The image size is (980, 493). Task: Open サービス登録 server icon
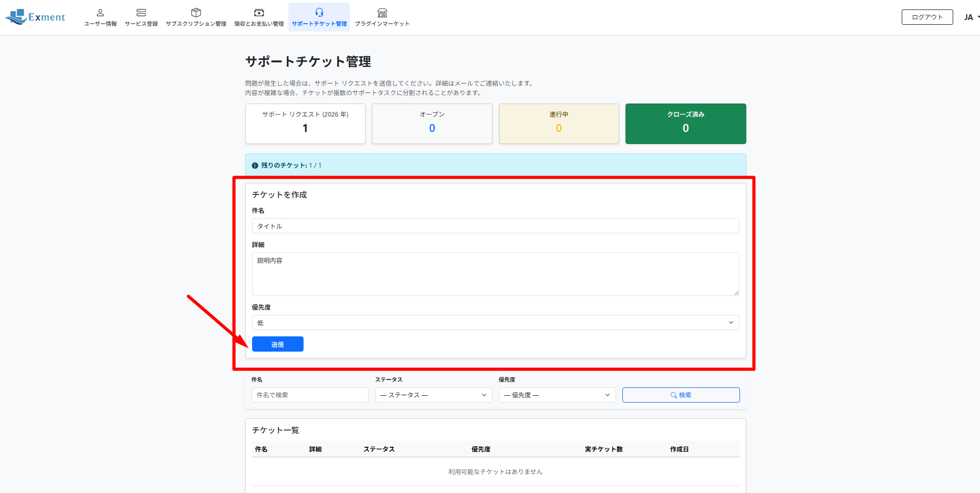(x=141, y=13)
